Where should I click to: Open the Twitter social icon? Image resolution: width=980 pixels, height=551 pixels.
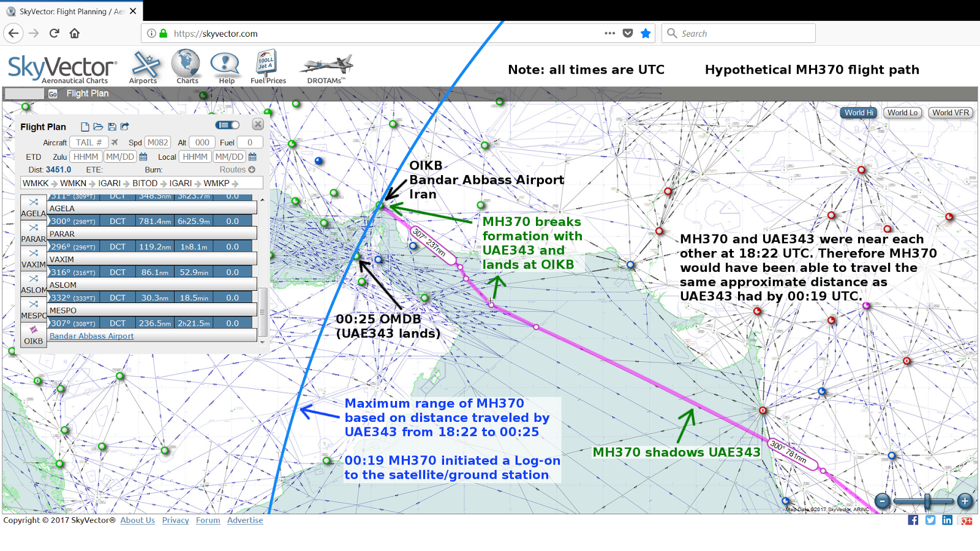pos(930,520)
